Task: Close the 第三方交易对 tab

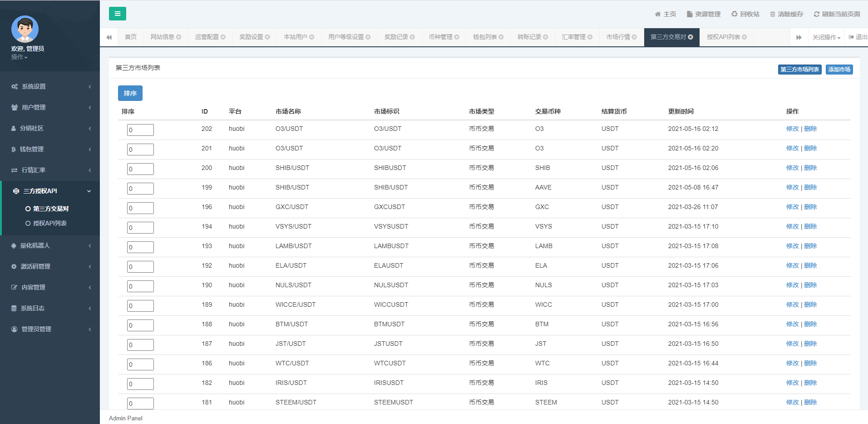Action: click(x=690, y=37)
